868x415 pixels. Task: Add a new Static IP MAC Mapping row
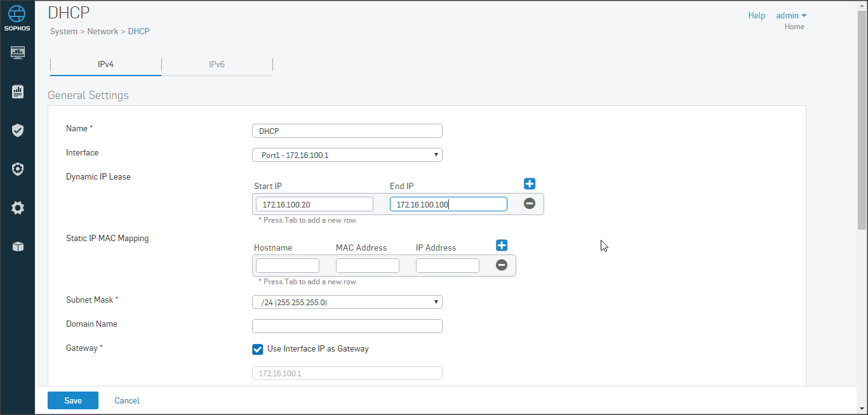(502, 246)
